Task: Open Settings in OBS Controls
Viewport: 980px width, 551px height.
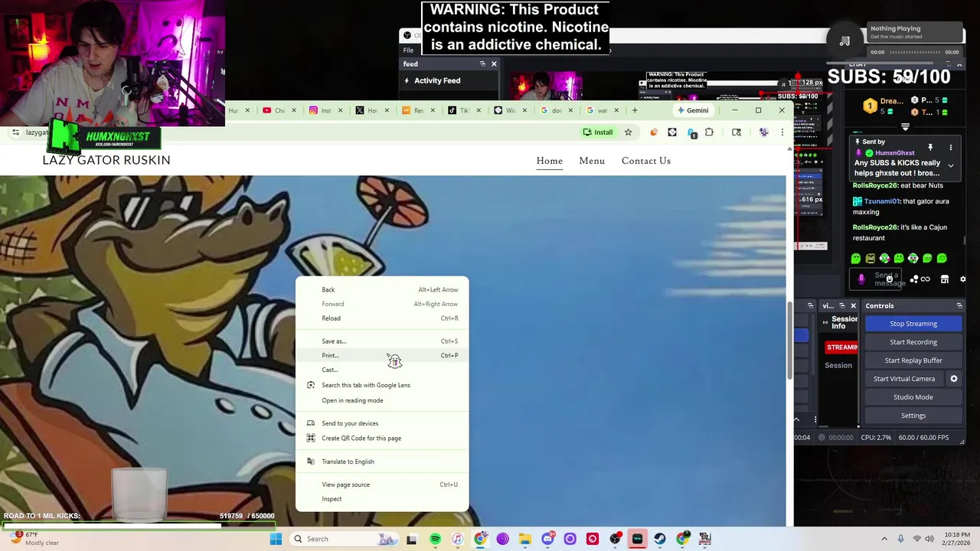Action: point(913,416)
